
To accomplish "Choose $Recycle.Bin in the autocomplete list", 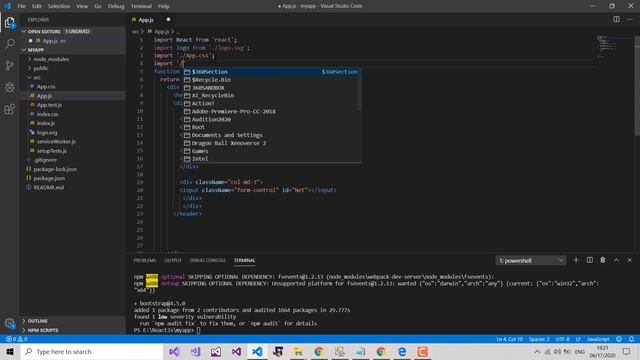I will (x=270, y=80).
